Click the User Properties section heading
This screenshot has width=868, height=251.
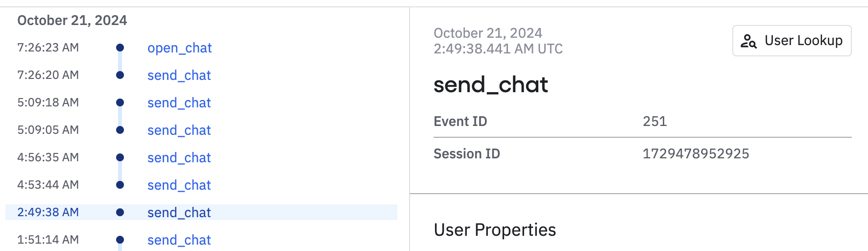coord(495,230)
